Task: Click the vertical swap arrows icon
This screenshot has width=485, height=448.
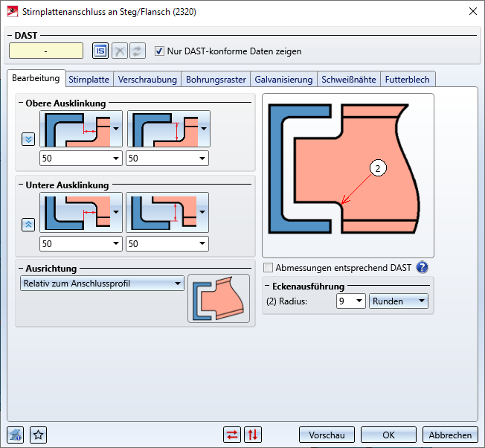Action: [254, 435]
